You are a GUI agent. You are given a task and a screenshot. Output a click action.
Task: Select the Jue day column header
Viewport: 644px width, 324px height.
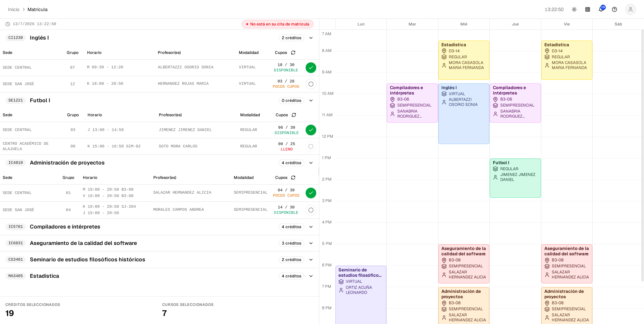coord(515,24)
